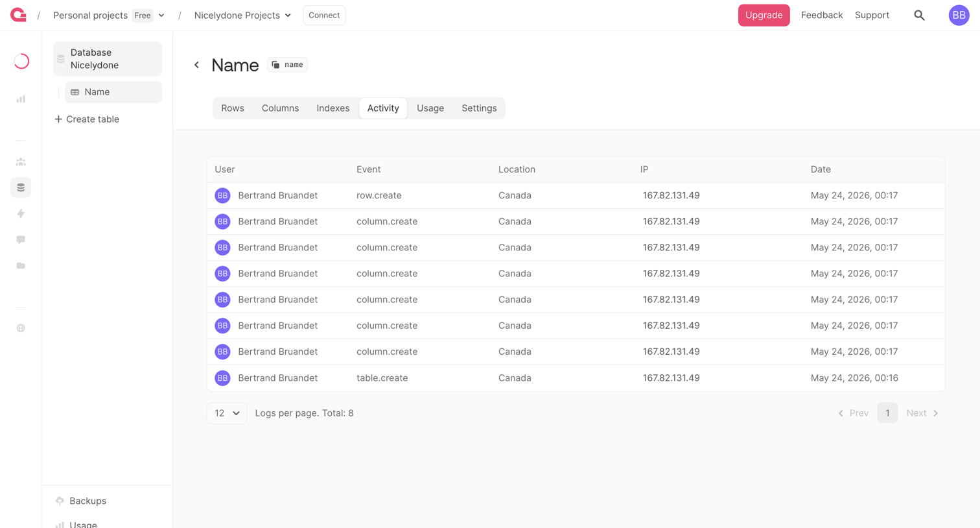
Task: Open Backups in the sidebar
Action: [x=82, y=501]
